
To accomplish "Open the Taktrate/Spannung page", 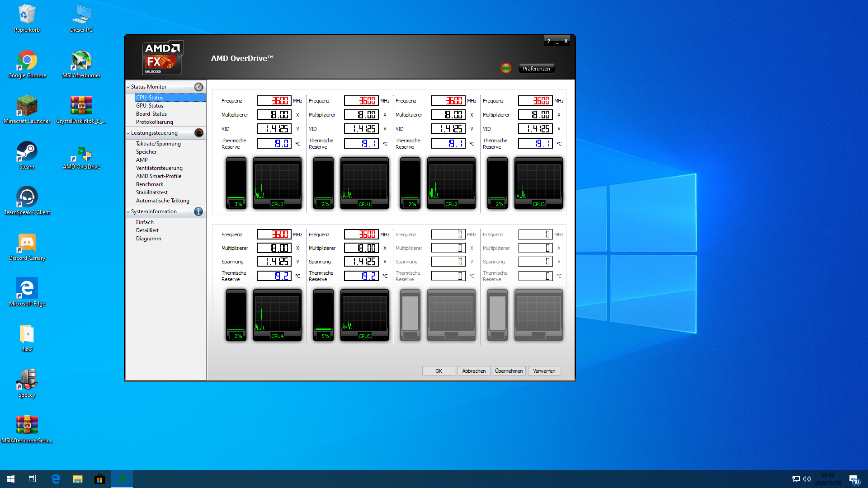I will [x=158, y=144].
